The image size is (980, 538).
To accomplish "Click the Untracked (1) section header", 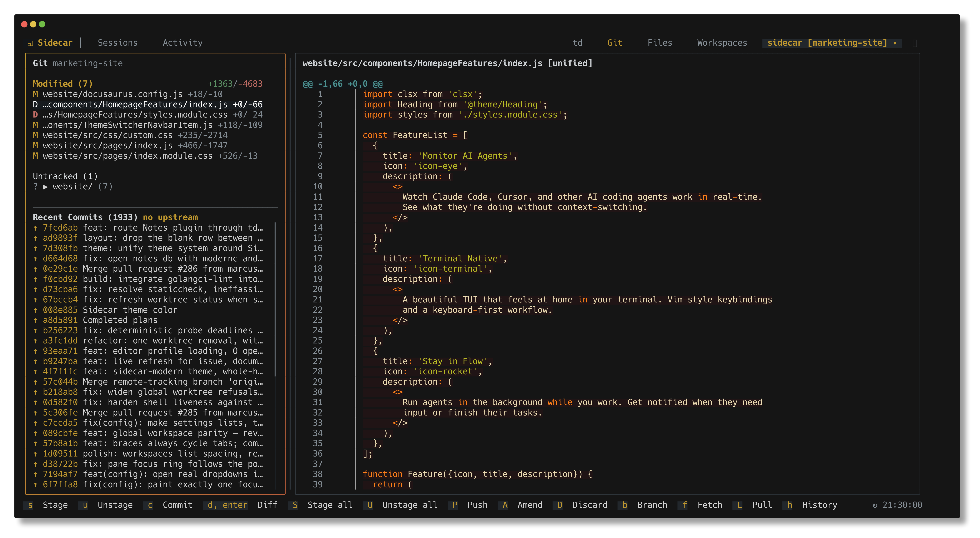I will pyautogui.click(x=65, y=176).
